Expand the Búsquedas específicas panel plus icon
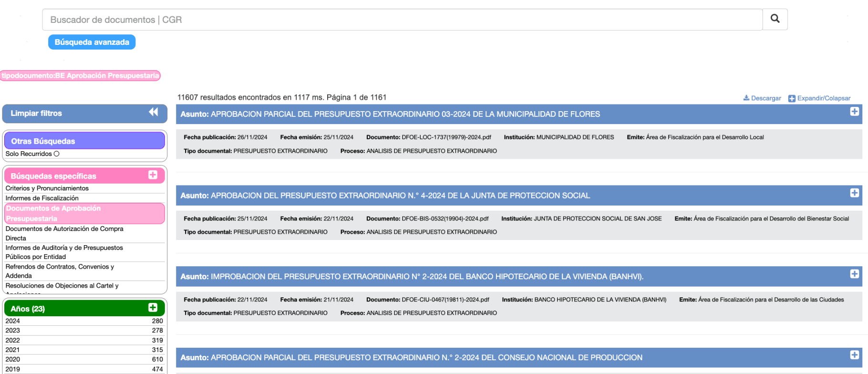This screenshot has width=868, height=374. [x=153, y=175]
